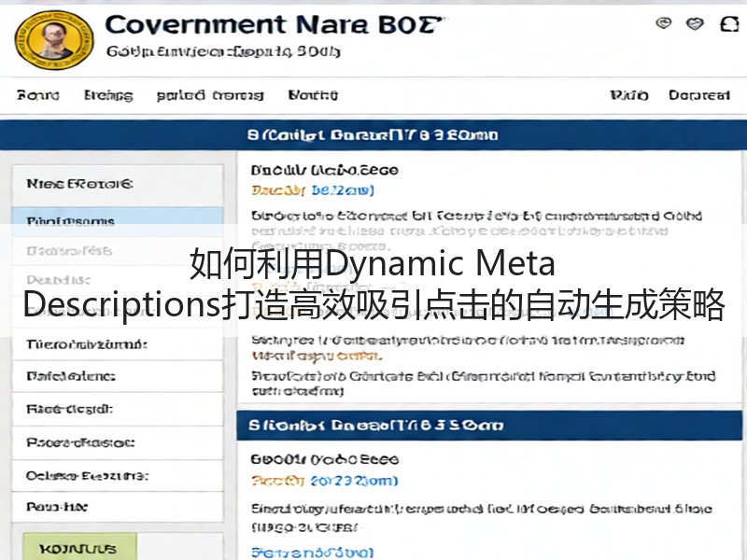Select the blue highlighted sidebar item
The width and height of the screenshot is (747, 560).
118,221
